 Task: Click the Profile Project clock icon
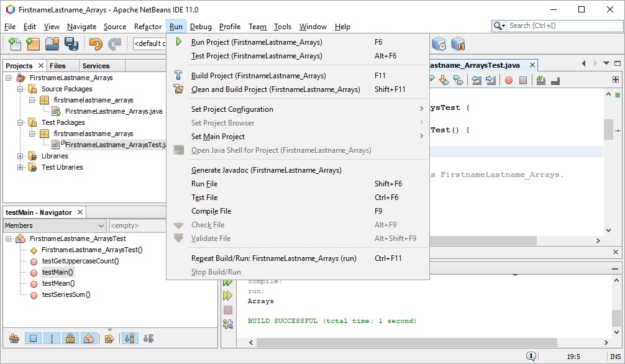(x=439, y=44)
